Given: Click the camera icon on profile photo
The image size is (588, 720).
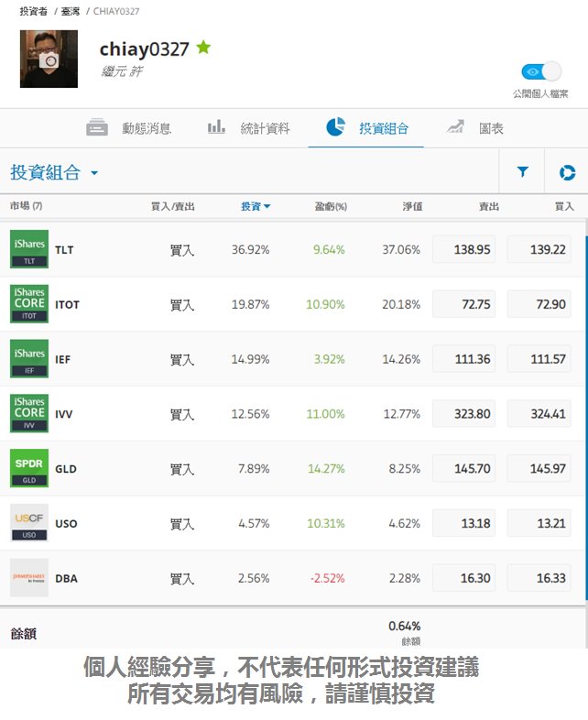Looking at the screenshot, I should click(49, 60).
